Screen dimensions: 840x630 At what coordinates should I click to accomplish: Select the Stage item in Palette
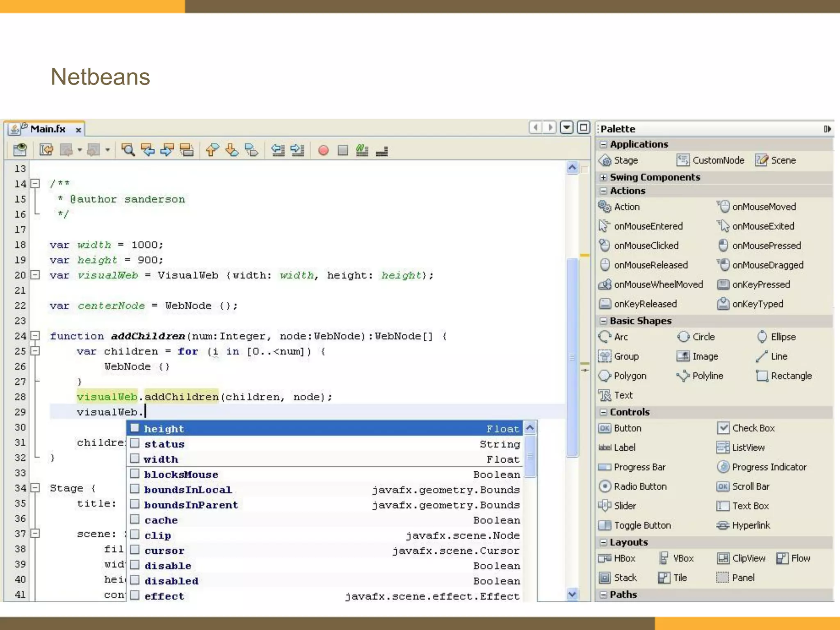pos(618,160)
